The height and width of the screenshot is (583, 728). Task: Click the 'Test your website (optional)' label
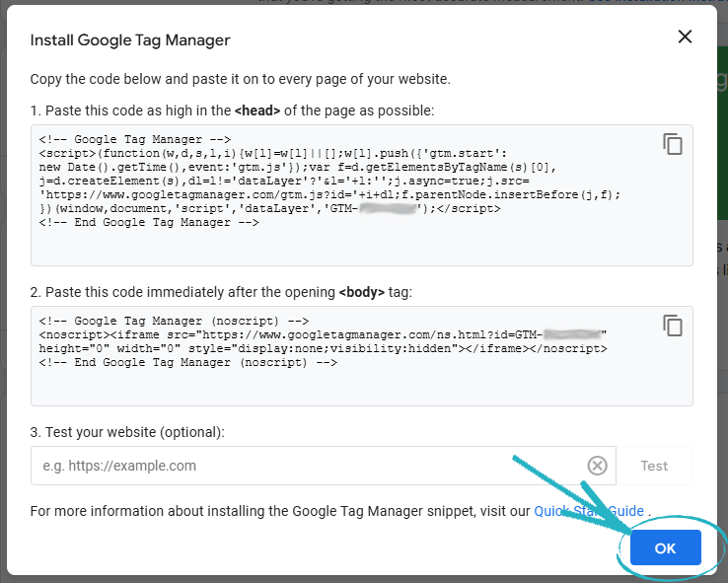127,432
